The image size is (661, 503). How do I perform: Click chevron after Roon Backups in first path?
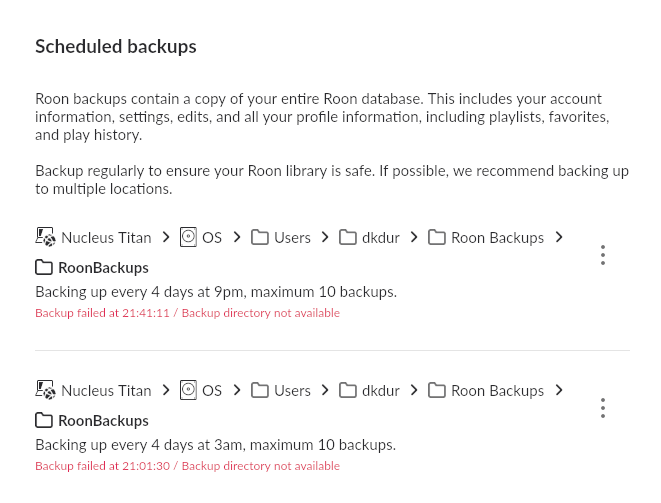(559, 237)
